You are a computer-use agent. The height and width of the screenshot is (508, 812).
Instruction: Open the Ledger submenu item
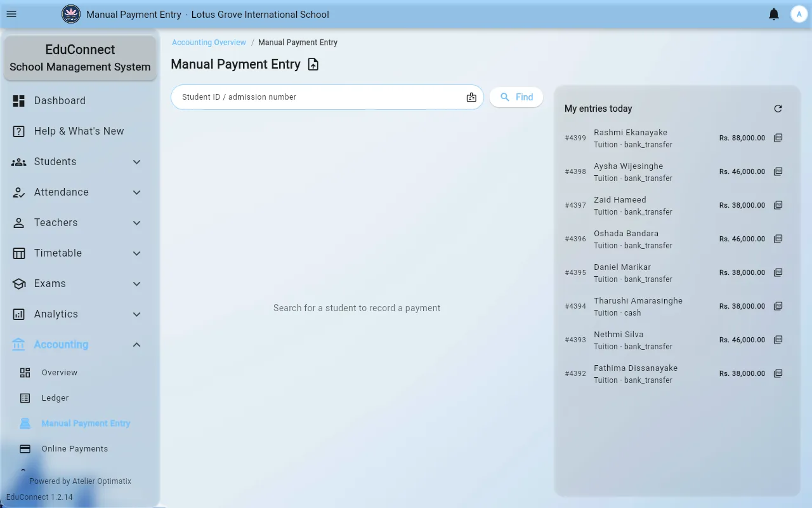coord(80,398)
